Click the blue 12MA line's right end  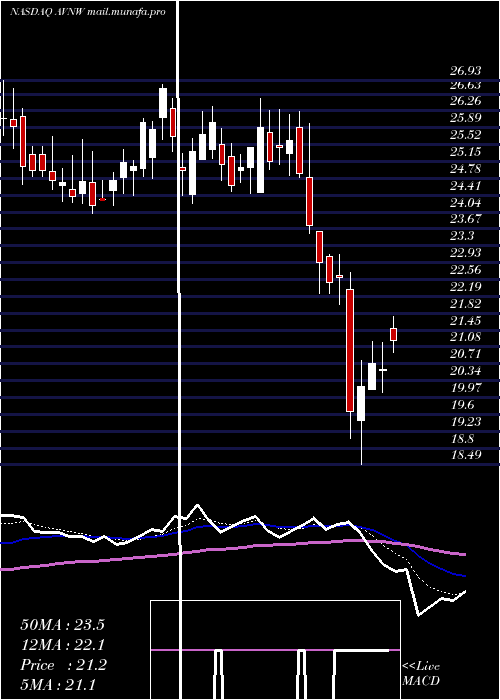pos(464,576)
